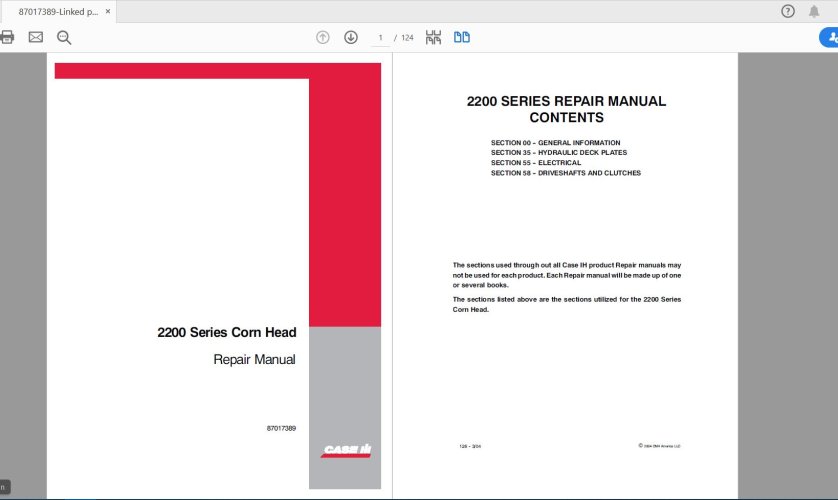The image size is (838, 500).
Task: Toggle two-page view icon
Action: (462, 37)
